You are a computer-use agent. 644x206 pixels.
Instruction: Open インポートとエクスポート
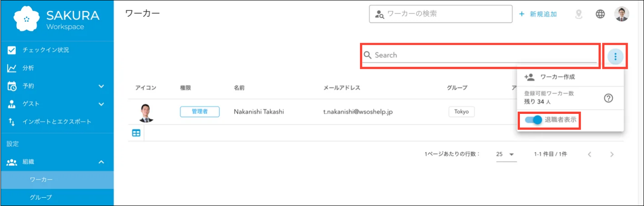coord(57,122)
